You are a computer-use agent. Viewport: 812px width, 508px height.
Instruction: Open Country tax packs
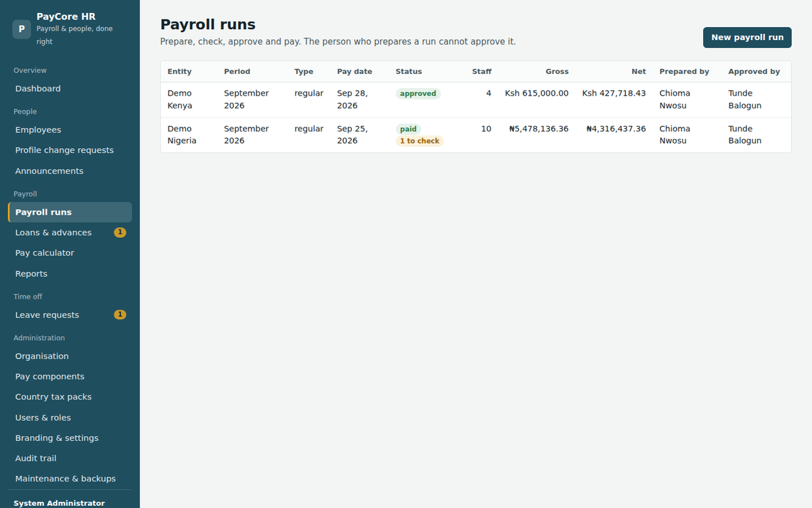click(x=70, y=397)
